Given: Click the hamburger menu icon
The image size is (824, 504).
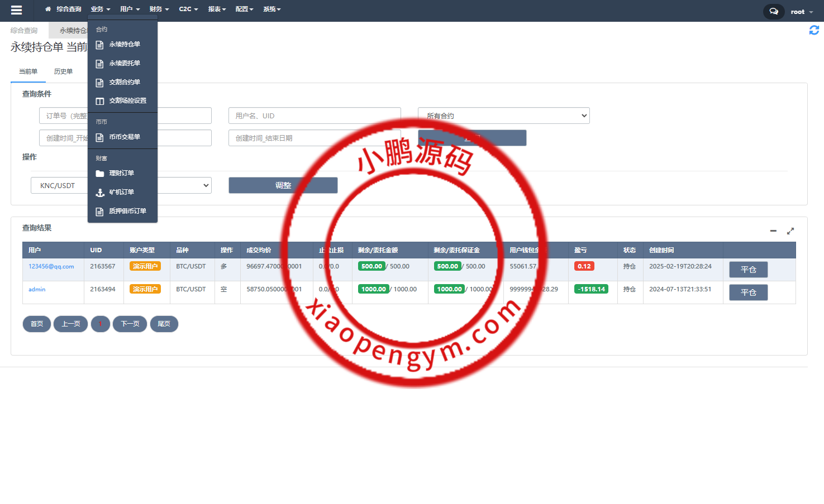Looking at the screenshot, I should 16,10.
